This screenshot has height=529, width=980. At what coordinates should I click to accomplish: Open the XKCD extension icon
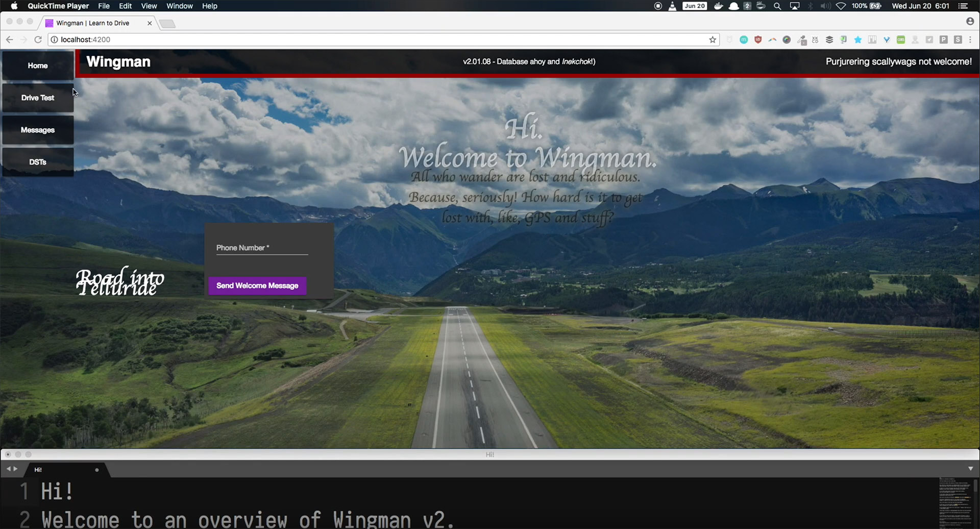pos(815,40)
